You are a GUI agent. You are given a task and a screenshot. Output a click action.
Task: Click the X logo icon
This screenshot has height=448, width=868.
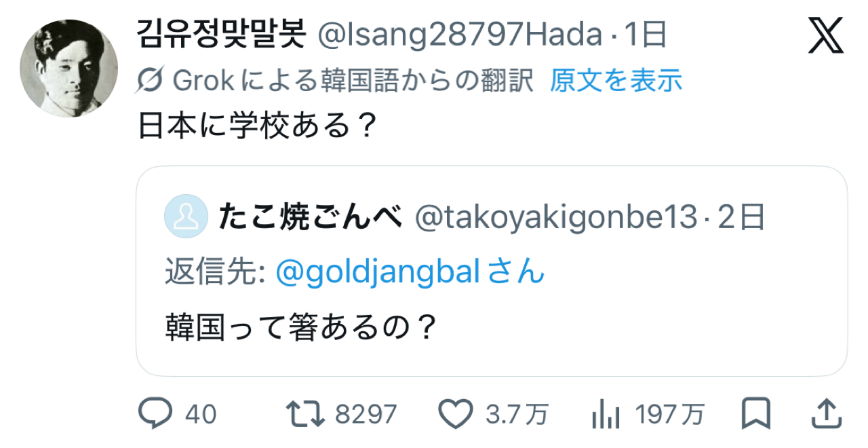pyautogui.click(x=826, y=36)
